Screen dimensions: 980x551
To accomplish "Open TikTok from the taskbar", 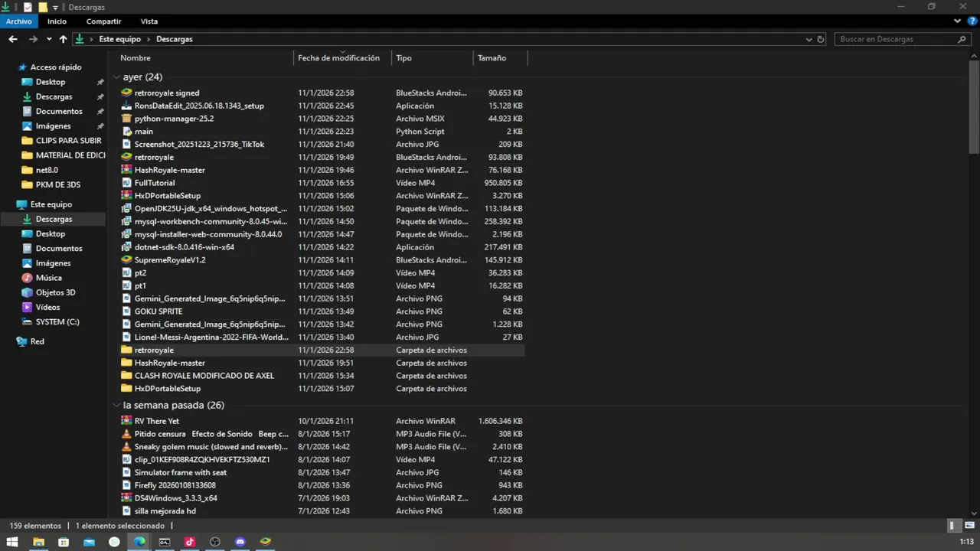I will tap(190, 542).
